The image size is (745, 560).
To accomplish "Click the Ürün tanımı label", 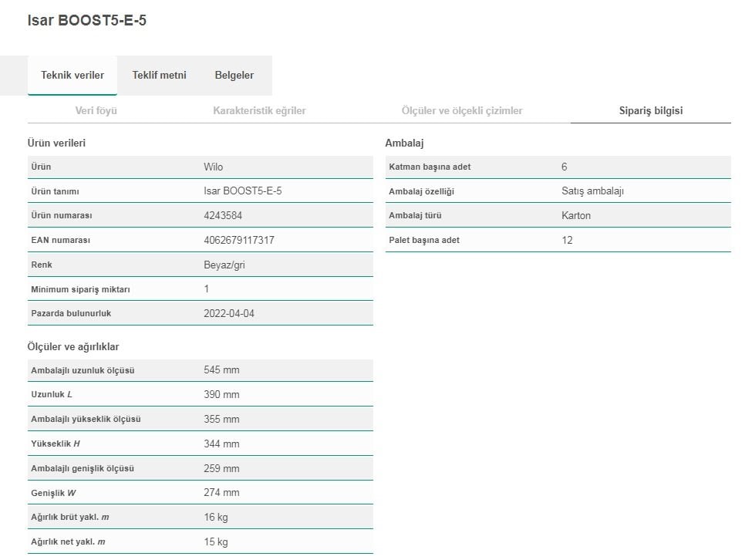I will pyautogui.click(x=55, y=191).
